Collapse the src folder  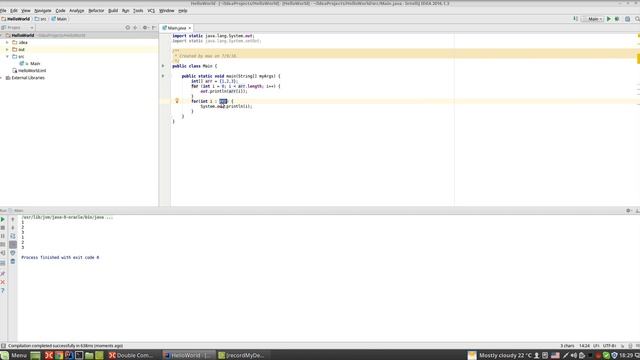(7, 57)
